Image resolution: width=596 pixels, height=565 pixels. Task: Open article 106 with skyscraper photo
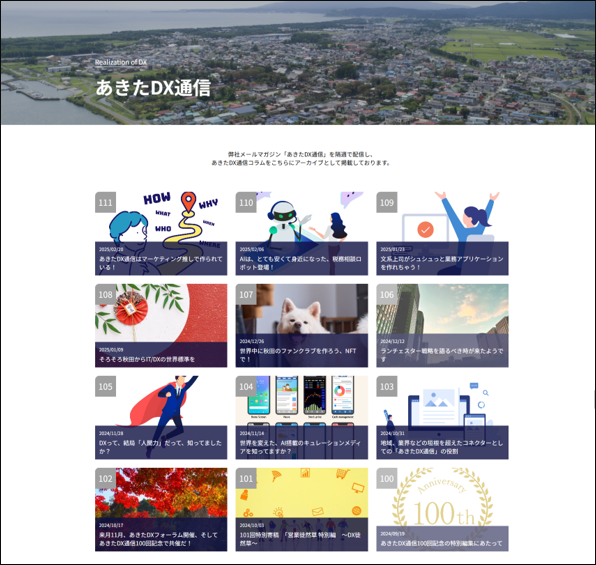click(442, 325)
